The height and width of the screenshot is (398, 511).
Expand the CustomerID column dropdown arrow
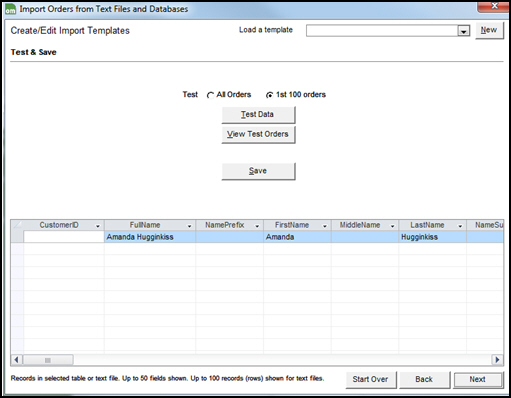click(98, 226)
